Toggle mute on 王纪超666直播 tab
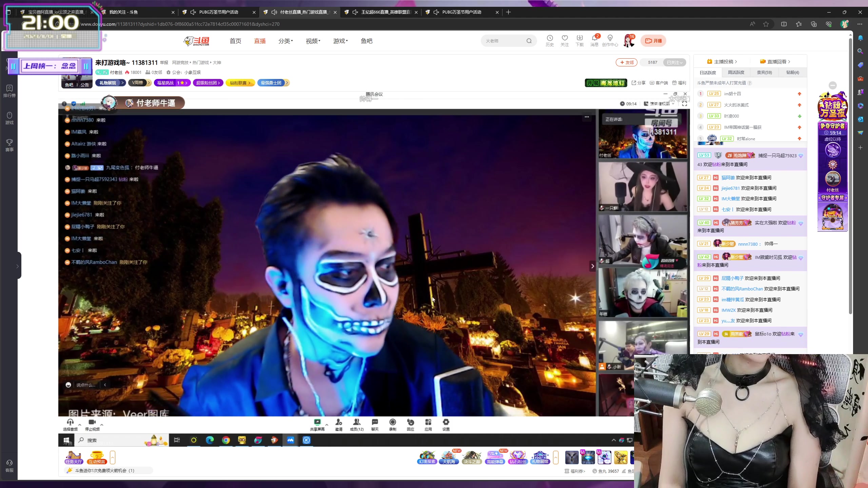The width and height of the screenshot is (868, 488). point(355,12)
